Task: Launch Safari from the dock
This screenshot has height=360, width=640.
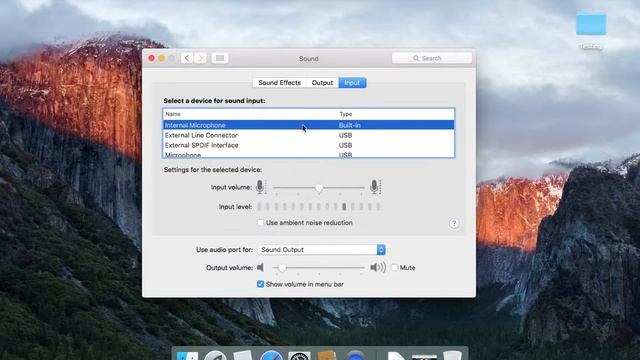Action: (x=271, y=356)
